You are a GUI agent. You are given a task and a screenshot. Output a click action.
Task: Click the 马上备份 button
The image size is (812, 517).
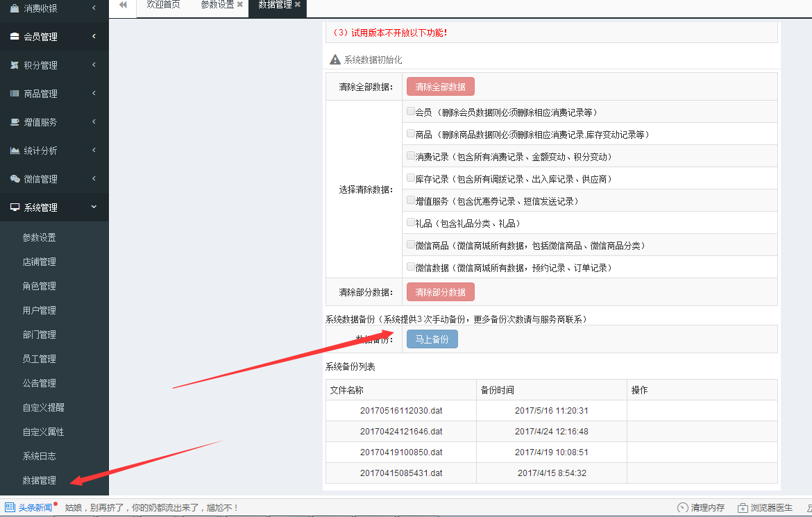coord(432,339)
